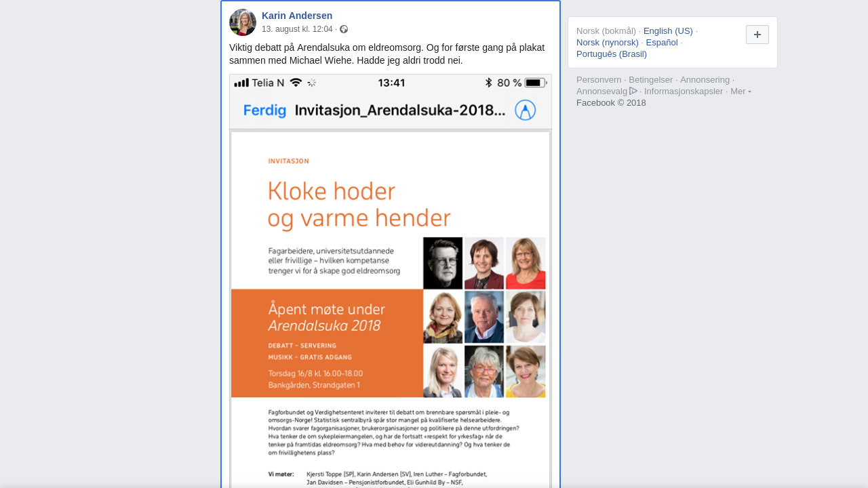This screenshot has height=488, width=868.
Task: Click the AdChoices triangle icon
Action: 633,91
